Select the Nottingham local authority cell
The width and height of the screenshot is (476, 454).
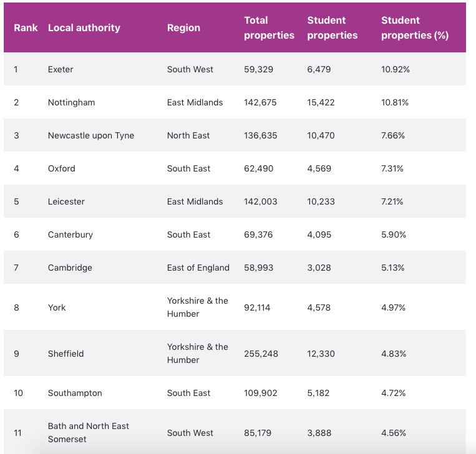pos(71,102)
